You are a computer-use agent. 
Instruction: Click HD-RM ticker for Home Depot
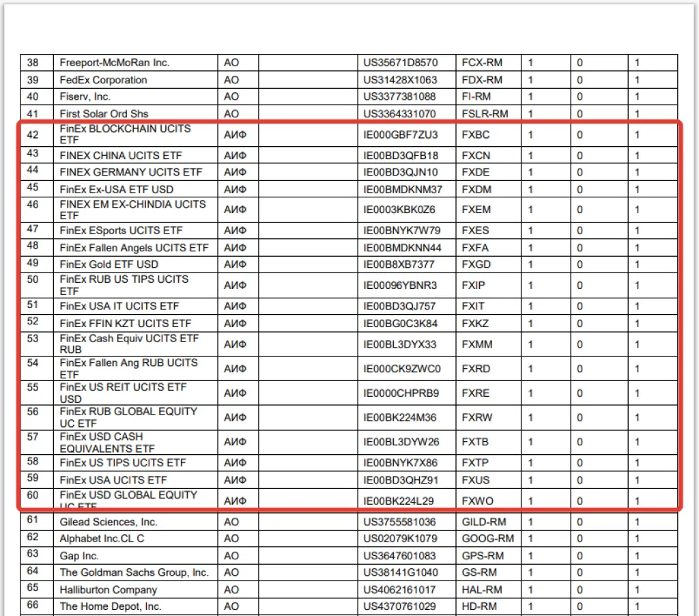coord(481,606)
